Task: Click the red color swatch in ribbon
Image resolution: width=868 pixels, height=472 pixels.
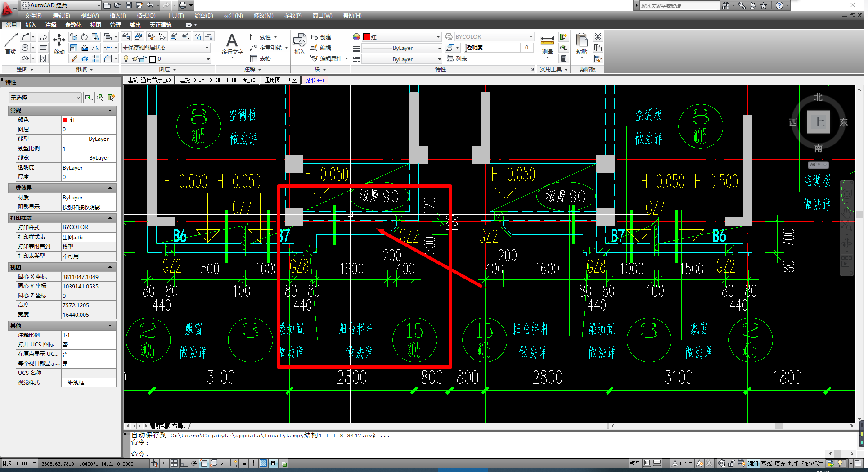Action: point(367,37)
